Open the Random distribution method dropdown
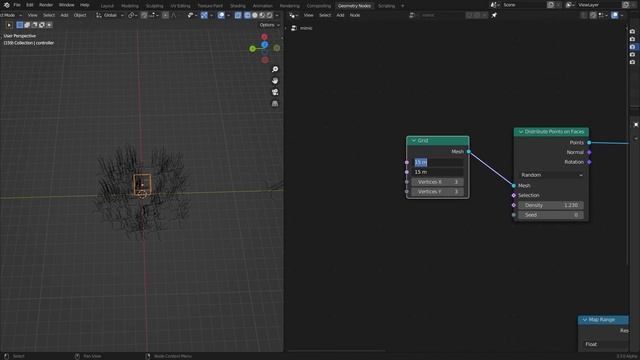 551,175
